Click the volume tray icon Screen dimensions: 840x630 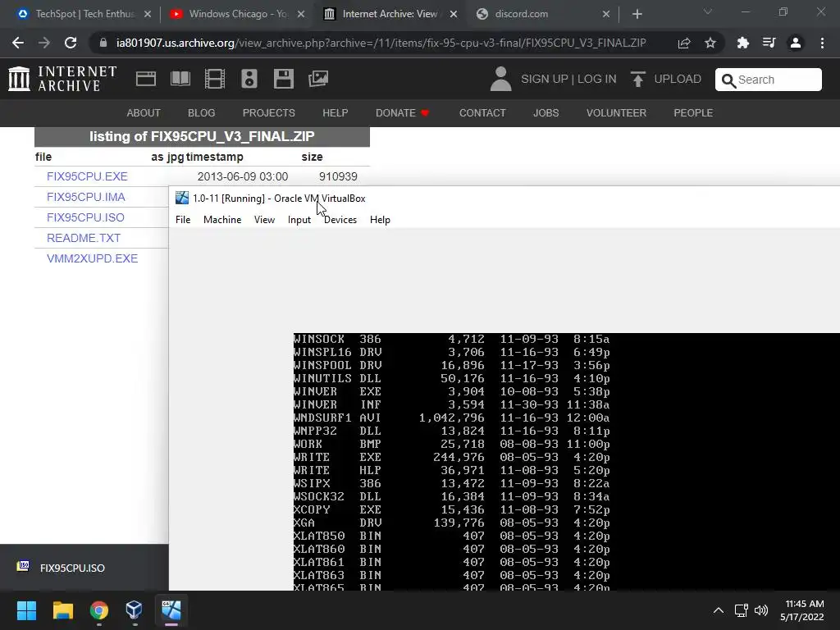click(x=761, y=610)
